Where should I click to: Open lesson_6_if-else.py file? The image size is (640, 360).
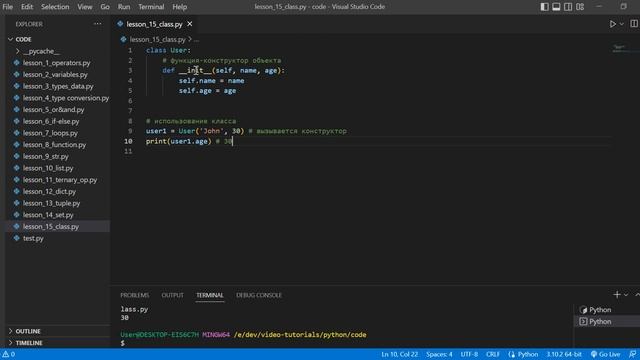51,121
